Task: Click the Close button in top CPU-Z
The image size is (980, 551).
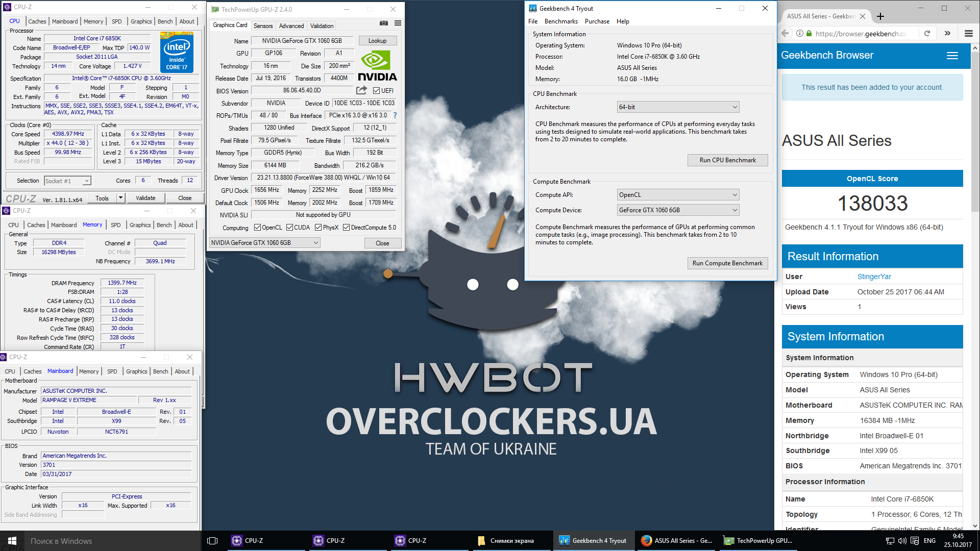Action: coord(185,198)
